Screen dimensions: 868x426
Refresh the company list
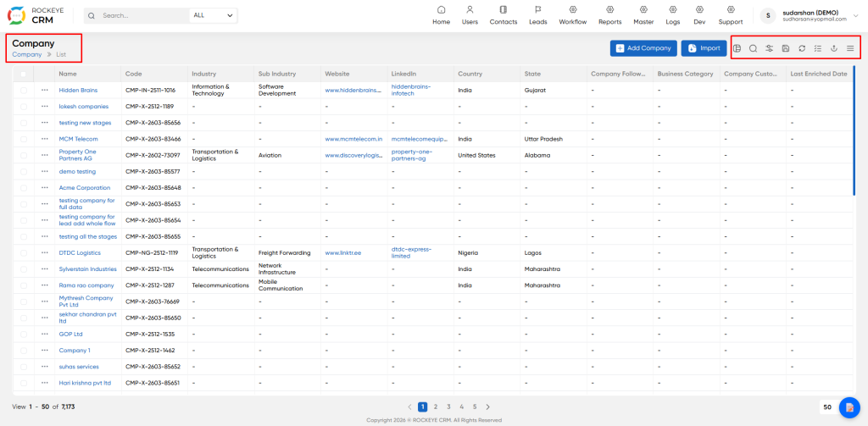802,48
